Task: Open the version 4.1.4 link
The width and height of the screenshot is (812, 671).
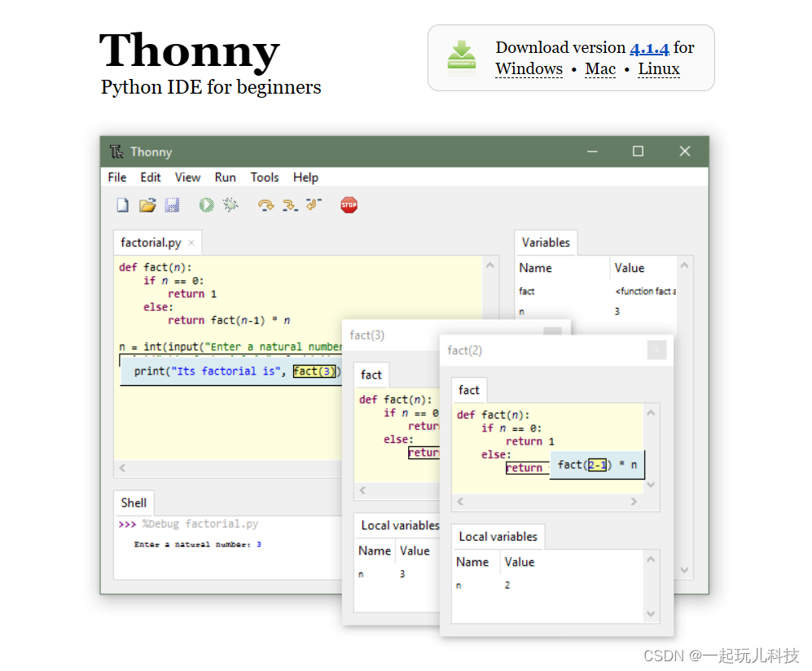Action: [x=649, y=48]
